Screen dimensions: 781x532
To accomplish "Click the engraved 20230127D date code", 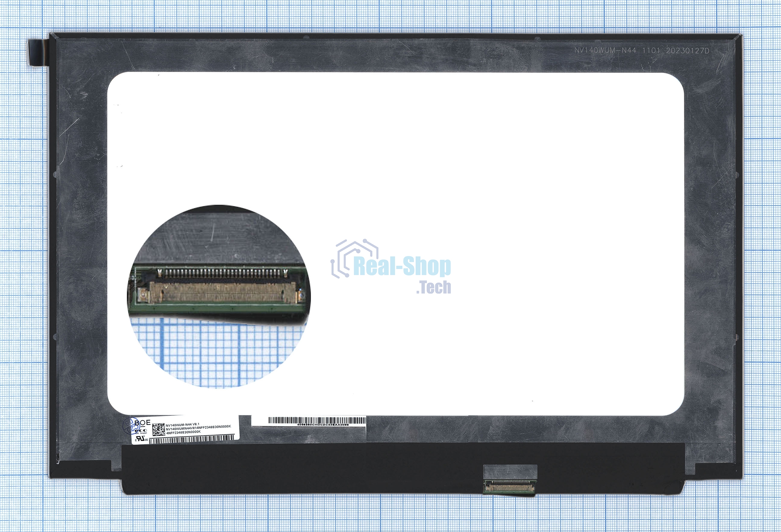I will pos(688,51).
